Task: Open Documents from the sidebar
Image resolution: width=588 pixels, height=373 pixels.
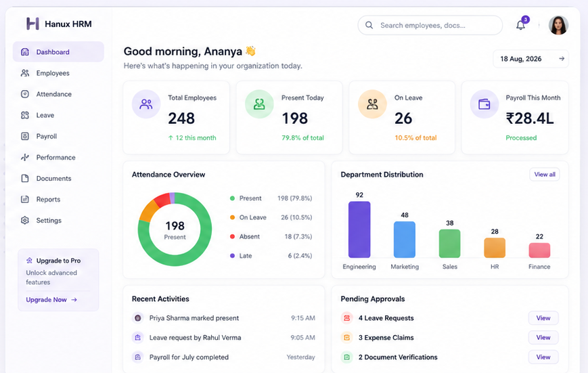Action: pos(58,178)
